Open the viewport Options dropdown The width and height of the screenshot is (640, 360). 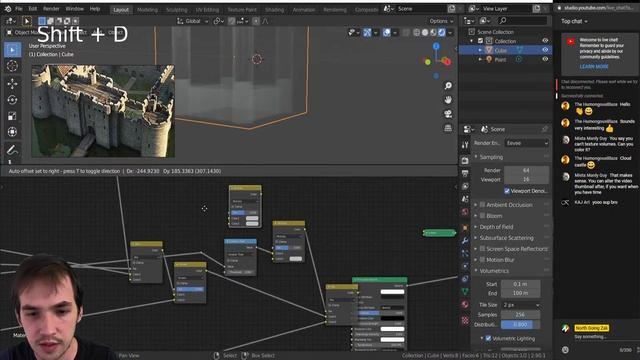pos(441,21)
